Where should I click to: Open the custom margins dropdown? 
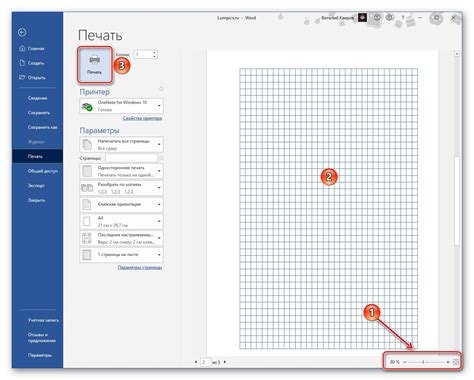[121, 238]
